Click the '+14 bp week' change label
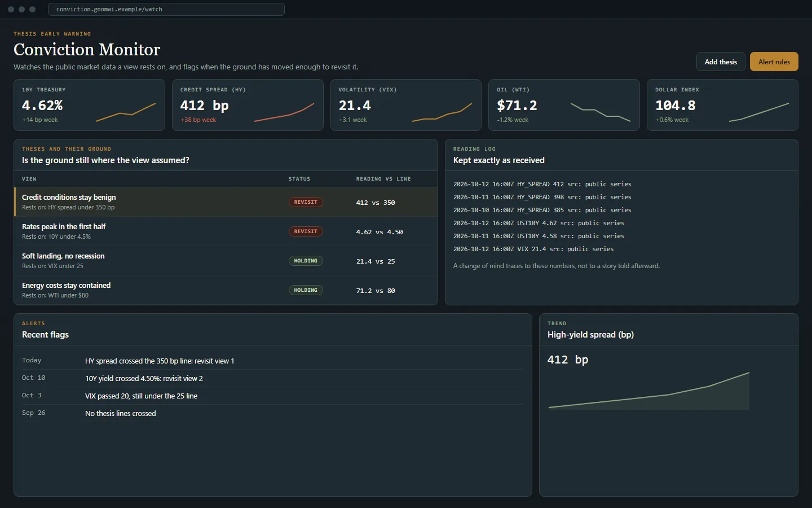Screen dimensions: 812x508 coord(40,120)
